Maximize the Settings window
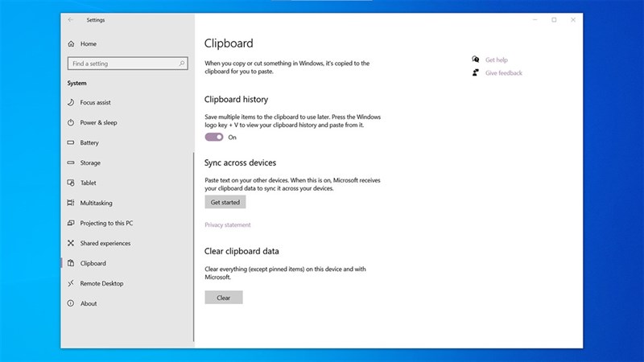 tap(554, 19)
